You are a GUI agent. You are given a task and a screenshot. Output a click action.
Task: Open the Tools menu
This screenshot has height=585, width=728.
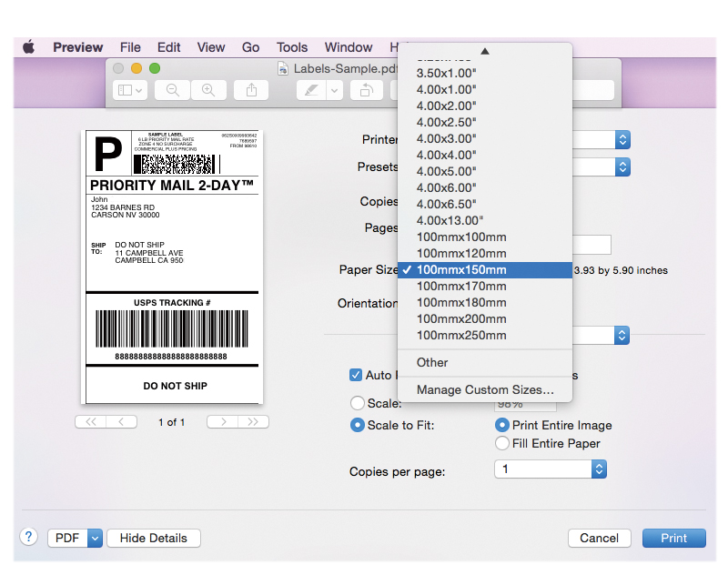tap(292, 47)
